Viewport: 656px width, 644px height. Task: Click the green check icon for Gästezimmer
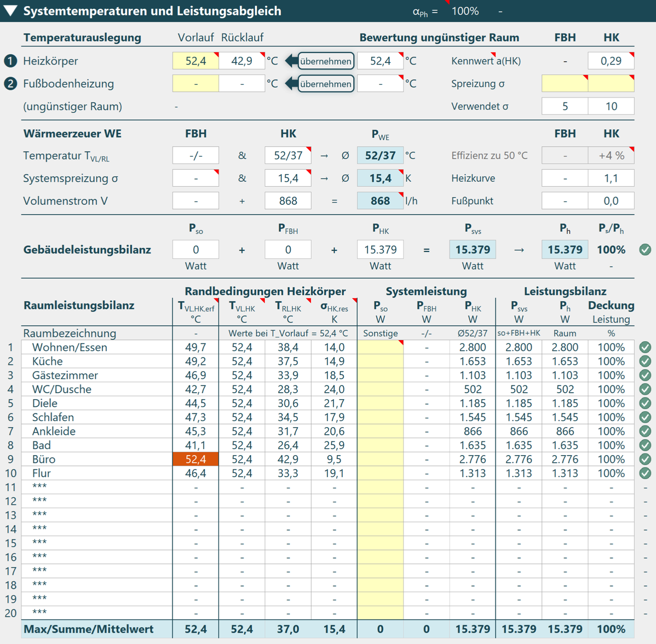tap(645, 375)
